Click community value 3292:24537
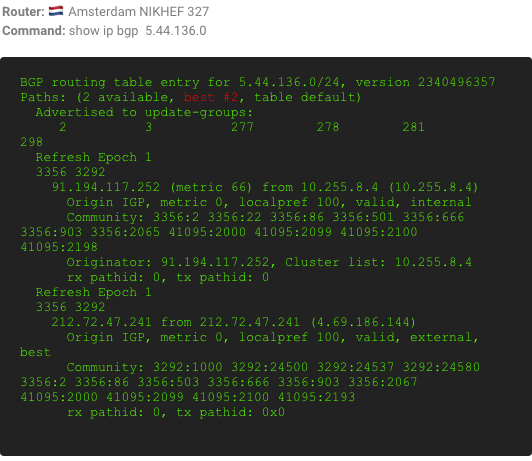This screenshot has height=461, width=532. pyautogui.click(x=356, y=367)
